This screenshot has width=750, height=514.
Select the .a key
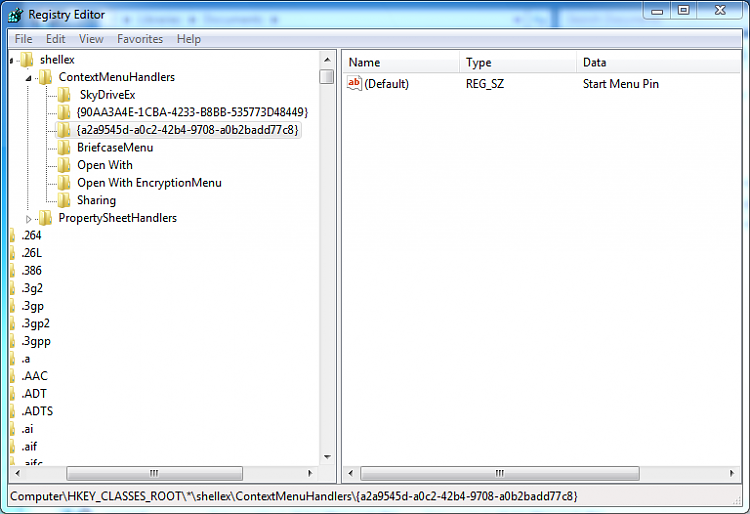[26, 359]
